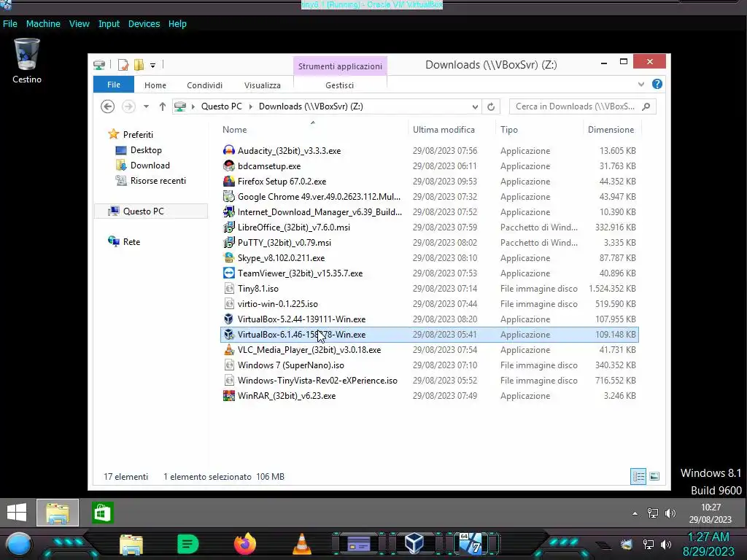747x560 pixels.
Task: Click the Up one level button
Action: [x=163, y=106]
